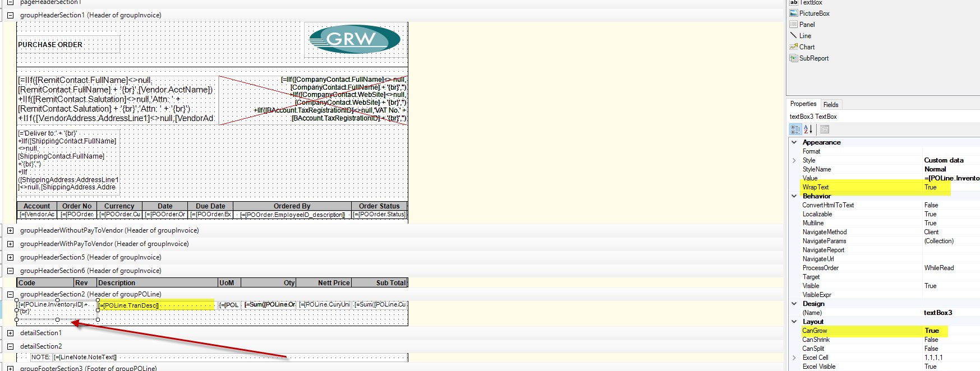Collapse the Appearance property category
Screen dimensions: 980x371
(x=794, y=142)
